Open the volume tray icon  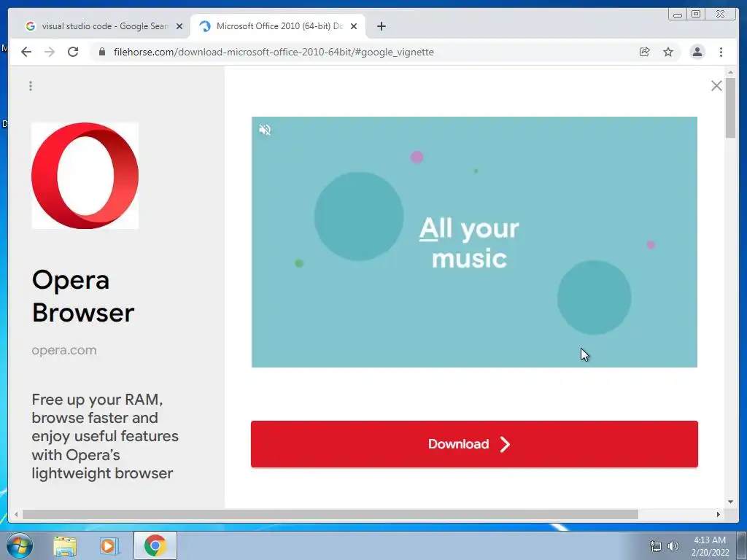(673, 546)
